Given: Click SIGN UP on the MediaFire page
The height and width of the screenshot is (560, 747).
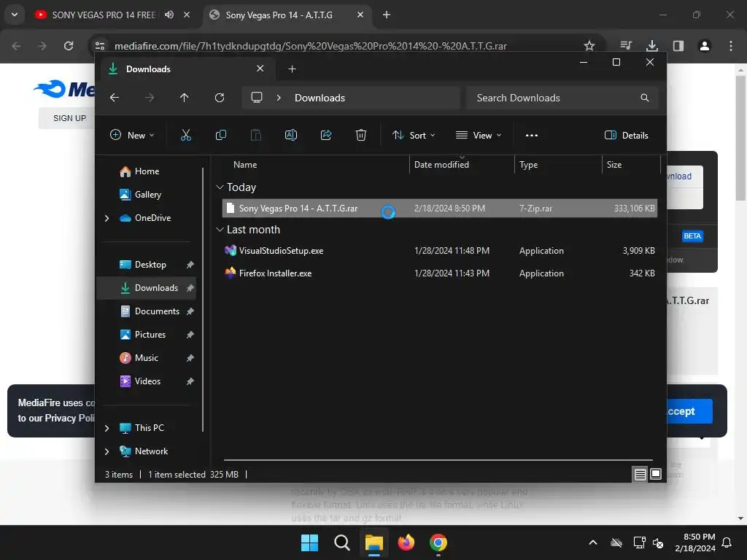Looking at the screenshot, I should pyautogui.click(x=69, y=118).
